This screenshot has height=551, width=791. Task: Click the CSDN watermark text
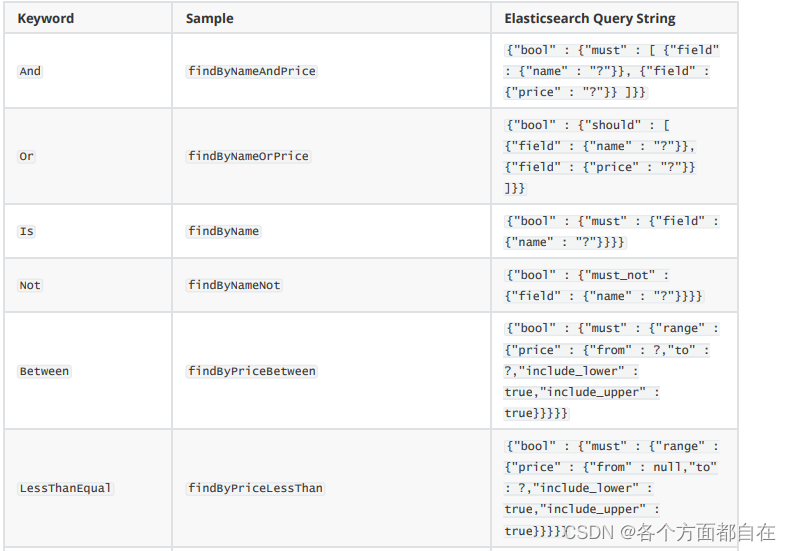[x=669, y=532]
